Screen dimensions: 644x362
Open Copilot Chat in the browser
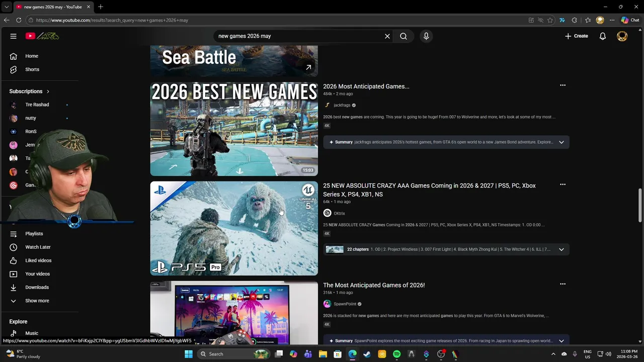(x=630, y=20)
